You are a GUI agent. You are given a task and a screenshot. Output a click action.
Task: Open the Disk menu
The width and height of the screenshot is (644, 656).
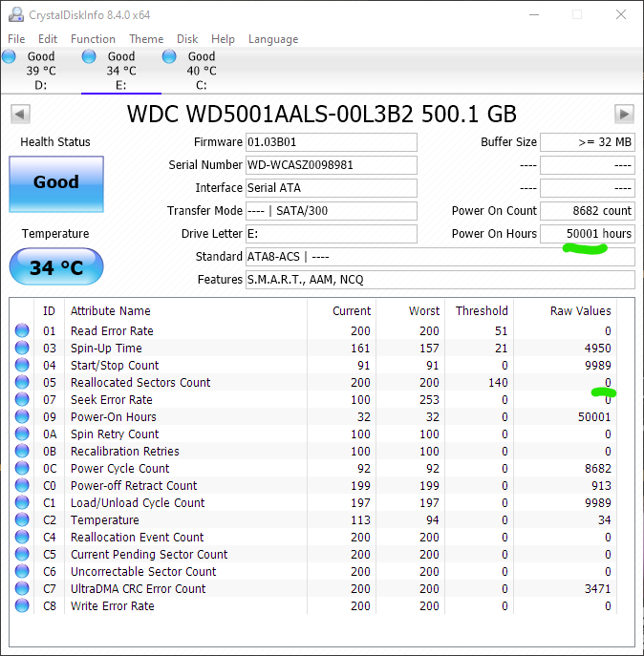tap(187, 39)
